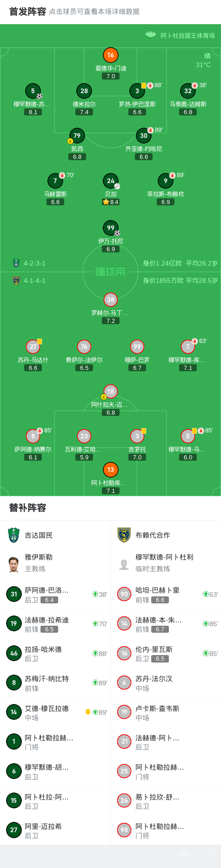
Task: Open number 38 罗赫尔-马丁 player icon
Action: coord(110,300)
